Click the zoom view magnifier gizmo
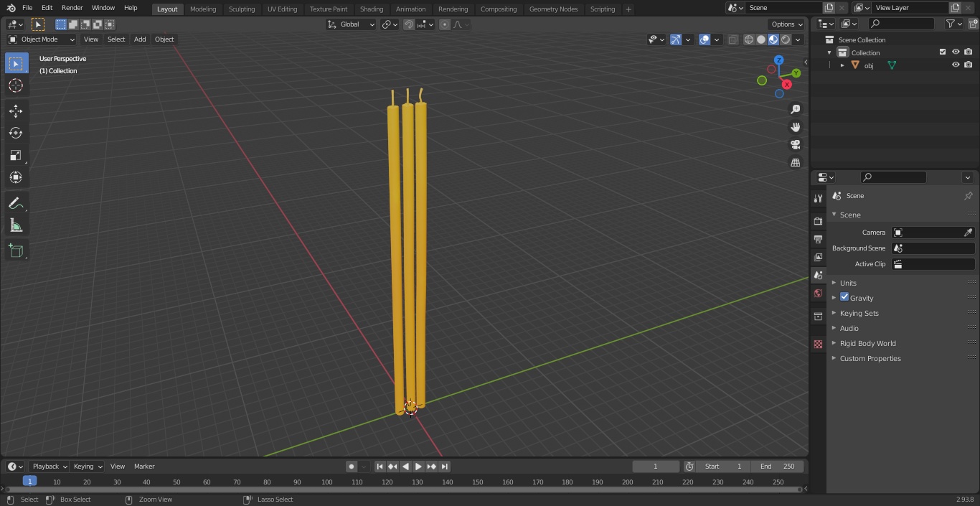 tap(795, 109)
